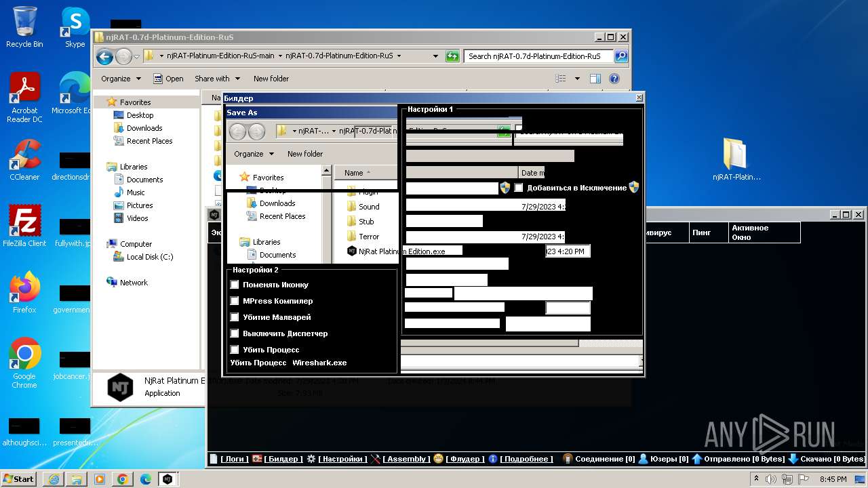868x488 pixels.
Task: Click Save As file list scroll-up arrow
Action: coord(326,171)
